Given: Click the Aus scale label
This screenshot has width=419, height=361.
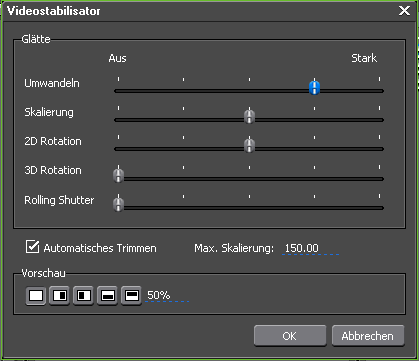Looking at the screenshot, I should pyautogui.click(x=117, y=58).
